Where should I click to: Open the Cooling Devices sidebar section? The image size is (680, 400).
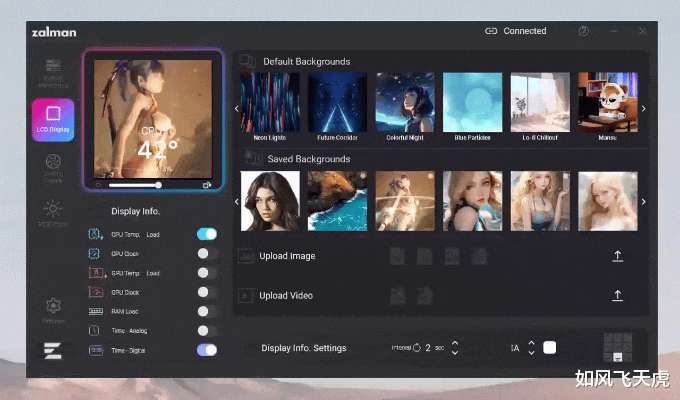(53, 166)
